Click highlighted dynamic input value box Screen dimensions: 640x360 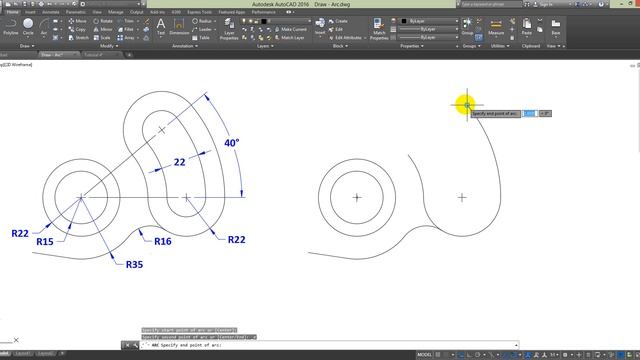coord(529,113)
